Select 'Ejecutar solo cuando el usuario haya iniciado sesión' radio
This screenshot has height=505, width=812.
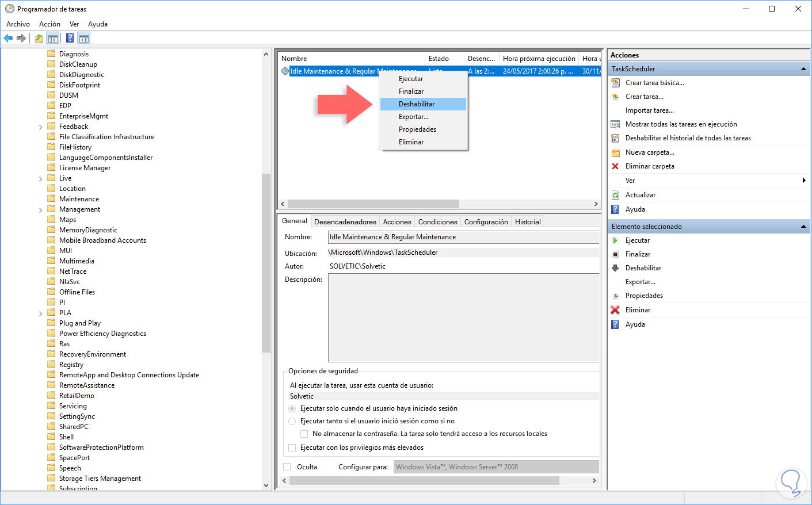[292, 408]
